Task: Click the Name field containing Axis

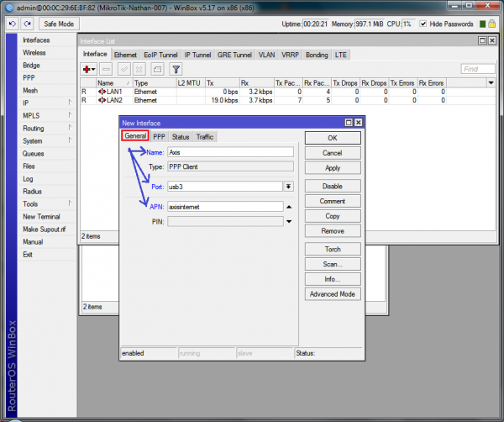Action: click(230, 152)
